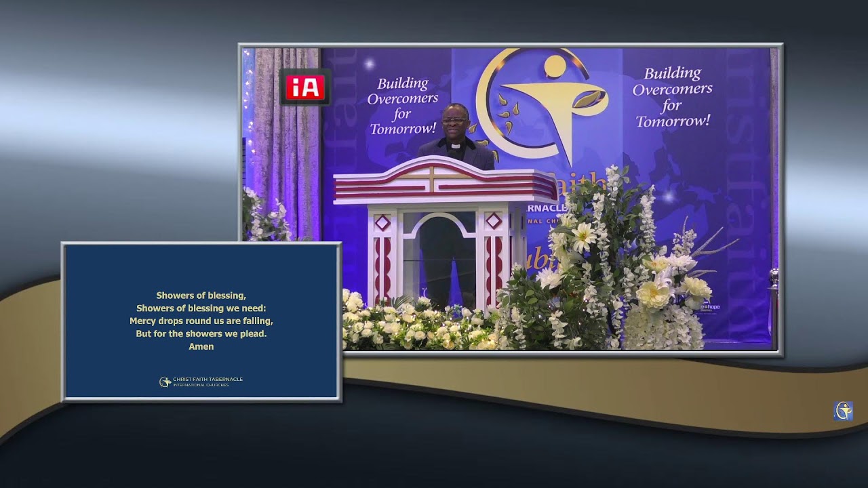Select the word "Amen" in the lyrics
The width and height of the screenshot is (868, 488).
click(201, 346)
